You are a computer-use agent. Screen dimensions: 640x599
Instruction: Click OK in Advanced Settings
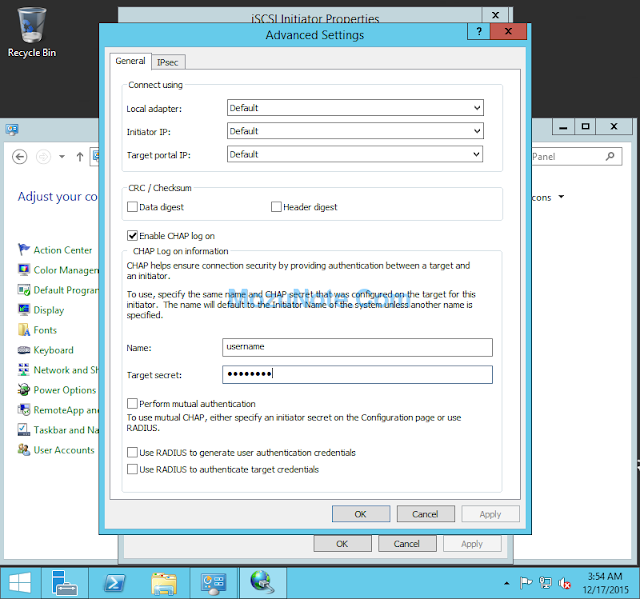click(361, 514)
